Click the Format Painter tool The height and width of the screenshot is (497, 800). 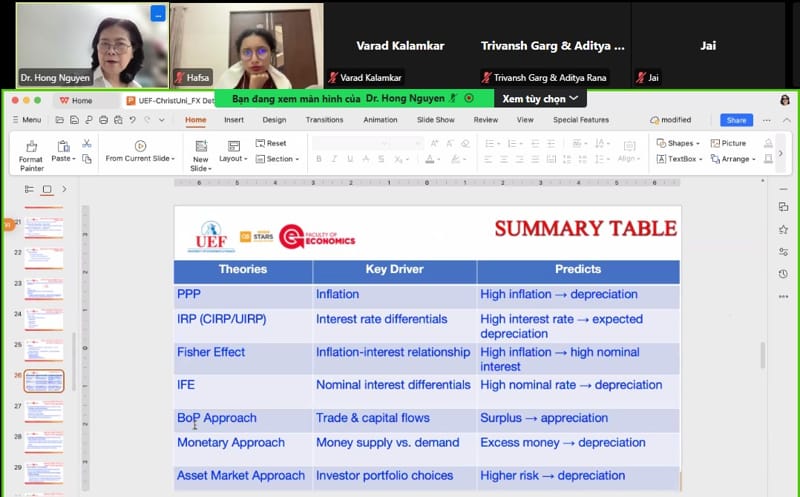pyautogui.click(x=31, y=152)
